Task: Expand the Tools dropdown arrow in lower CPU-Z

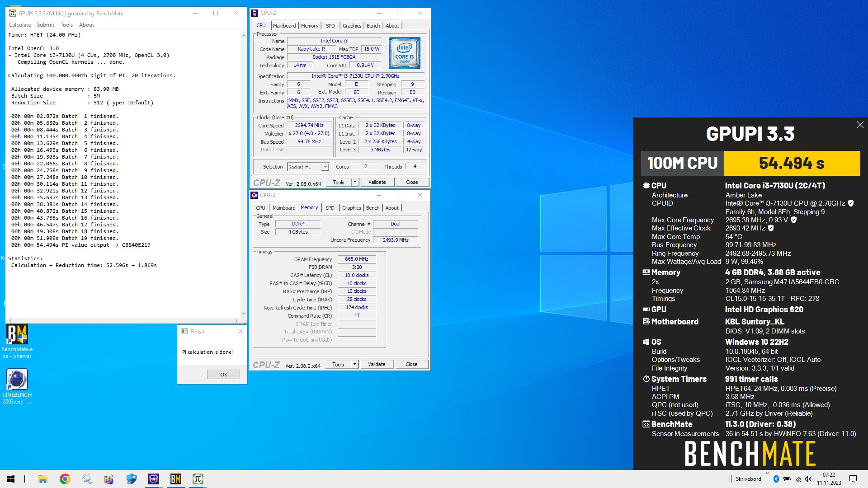Action: (355, 364)
